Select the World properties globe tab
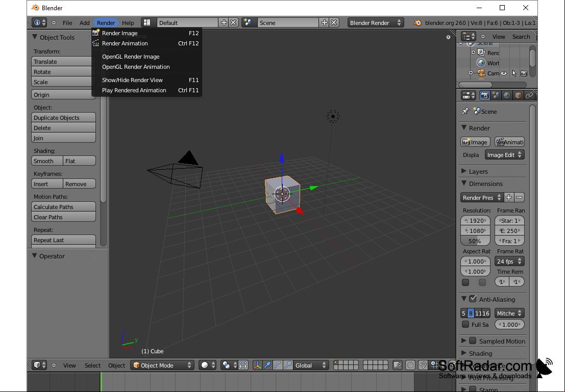Image resolution: width=565 pixels, height=392 pixels. point(507,95)
